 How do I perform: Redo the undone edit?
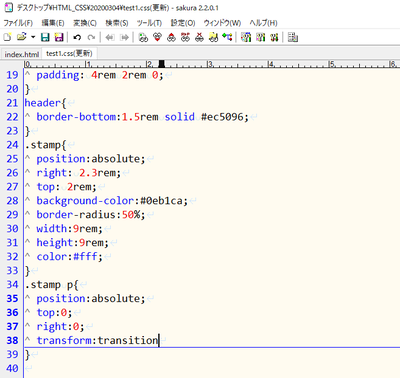91,37
